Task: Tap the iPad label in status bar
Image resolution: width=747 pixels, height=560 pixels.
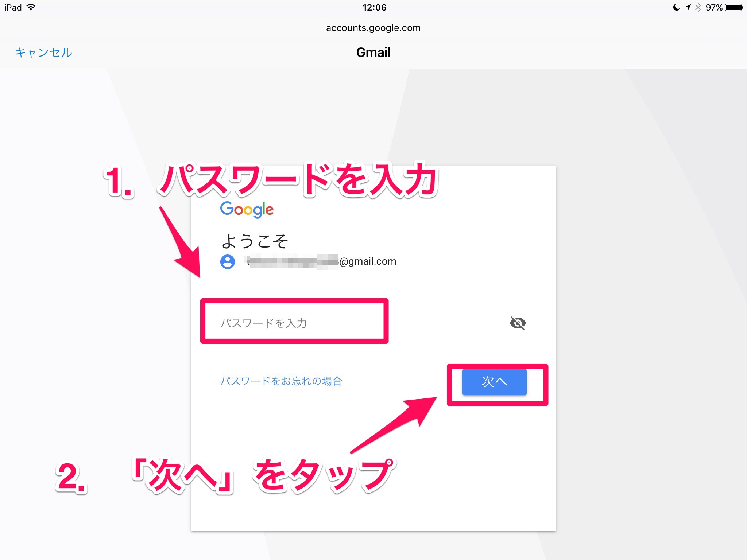Action: [x=13, y=7]
